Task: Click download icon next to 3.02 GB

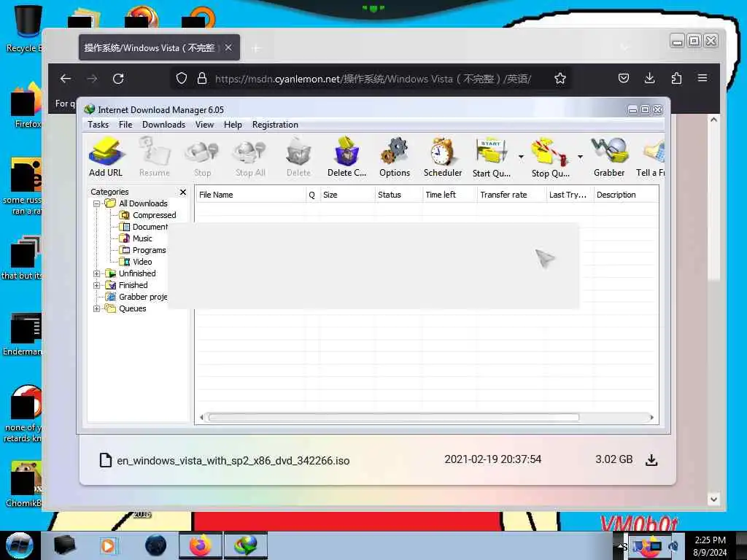Action: click(651, 460)
